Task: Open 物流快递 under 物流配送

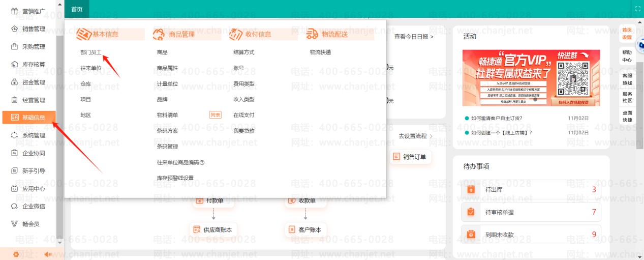Action: 320,52
